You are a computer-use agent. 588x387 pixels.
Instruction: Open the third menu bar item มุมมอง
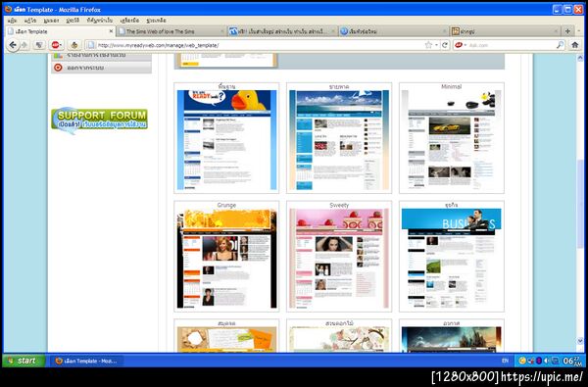tap(51, 21)
